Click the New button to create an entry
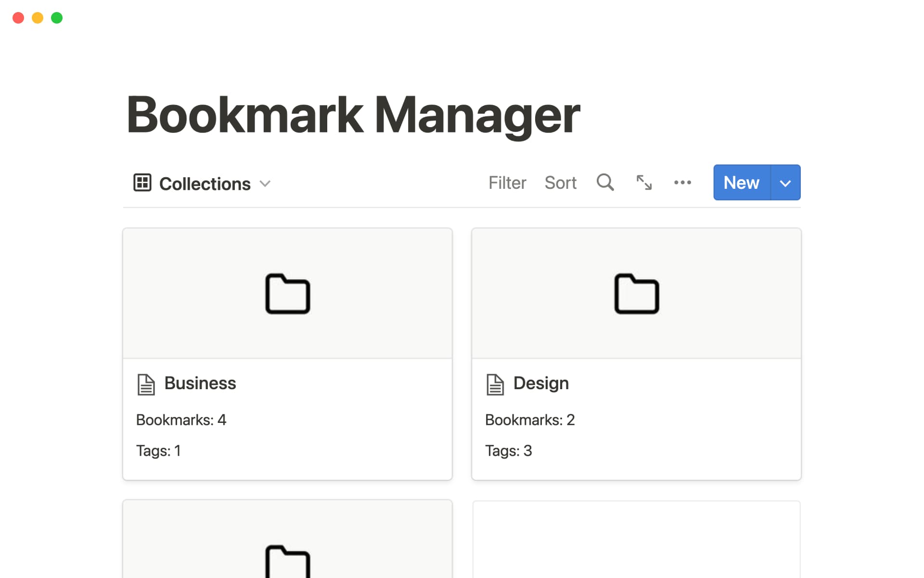The height and width of the screenshot is (578, 924). [x=741, y=183]
